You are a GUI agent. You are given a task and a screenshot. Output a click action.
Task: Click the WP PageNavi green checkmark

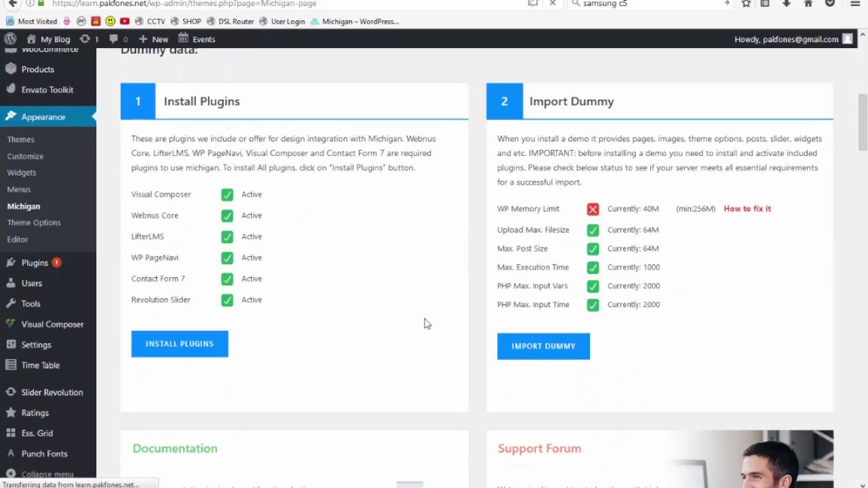[x=227, y=258]
